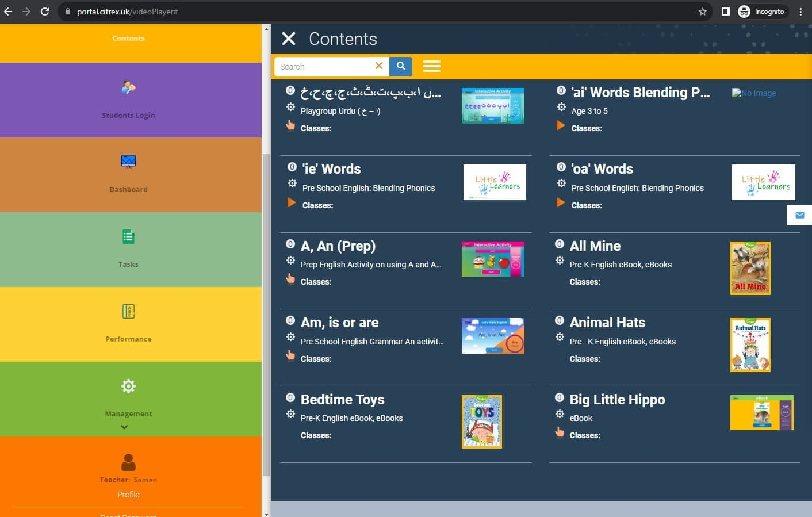Viewport: 812px width, 517px height.
Task: Click the envelope message icon at right edge
Action: pyautogui.click(x=799, y=215)
